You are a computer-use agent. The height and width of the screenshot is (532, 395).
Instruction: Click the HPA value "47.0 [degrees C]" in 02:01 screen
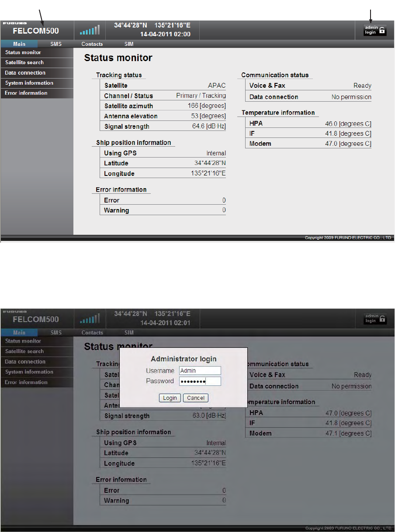coord(348,413)
